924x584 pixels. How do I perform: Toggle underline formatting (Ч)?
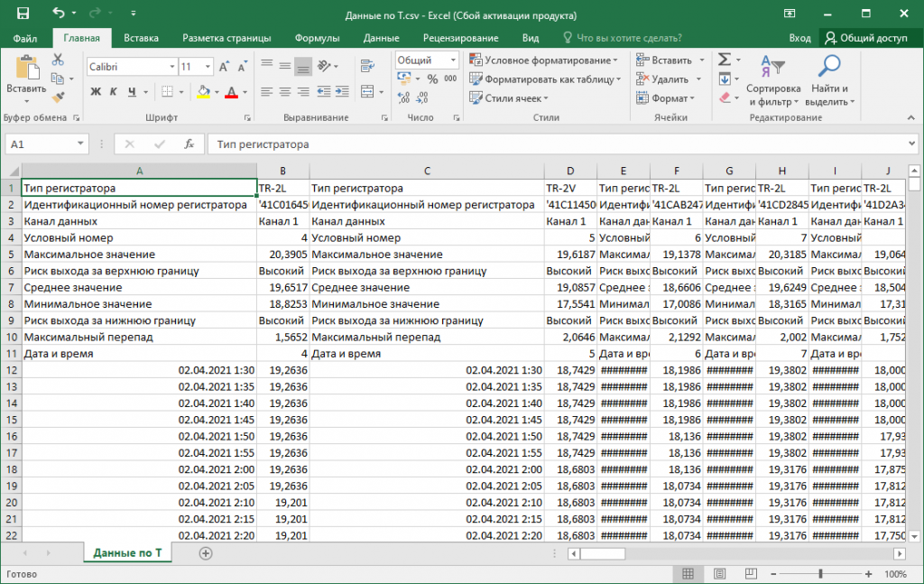132,92
